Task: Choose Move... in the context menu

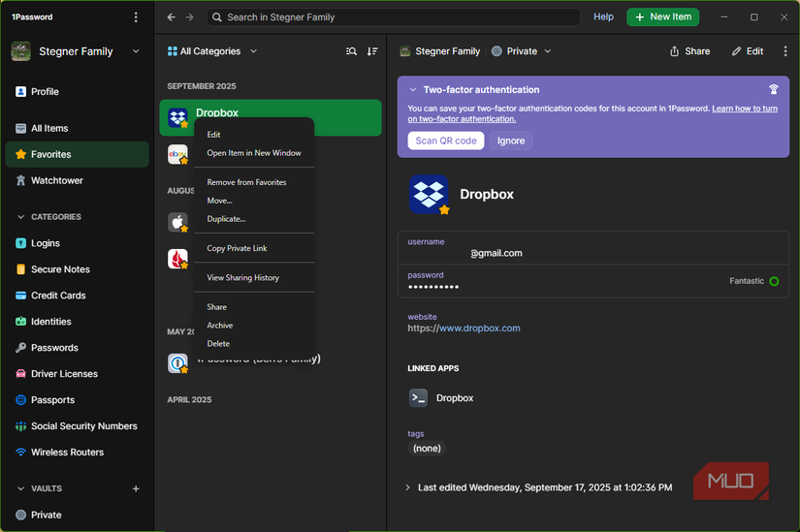Action: [x=253, y=201]
